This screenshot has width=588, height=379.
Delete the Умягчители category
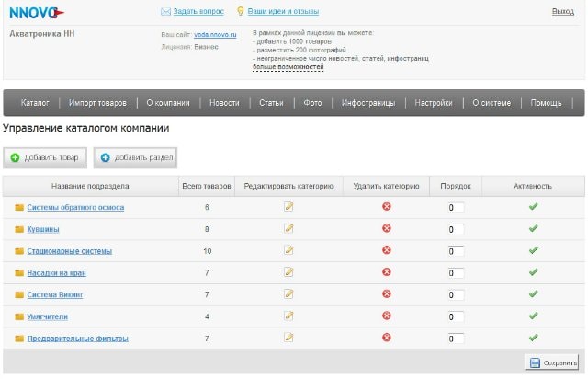(387, 316)
